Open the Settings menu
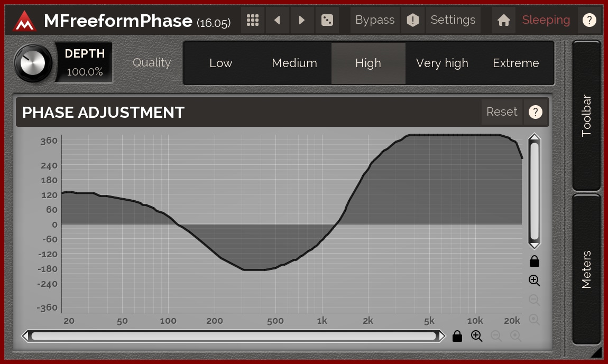The width and height of the screenshot is (608, 364). pyautogui.click(x=453, y=20)
